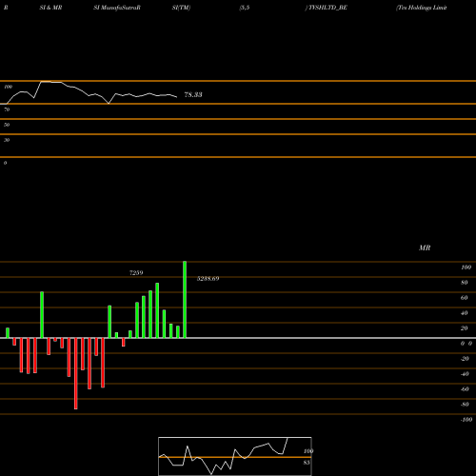
Task: Click the RSI line peak near level 100
Action: click(46, 82)
